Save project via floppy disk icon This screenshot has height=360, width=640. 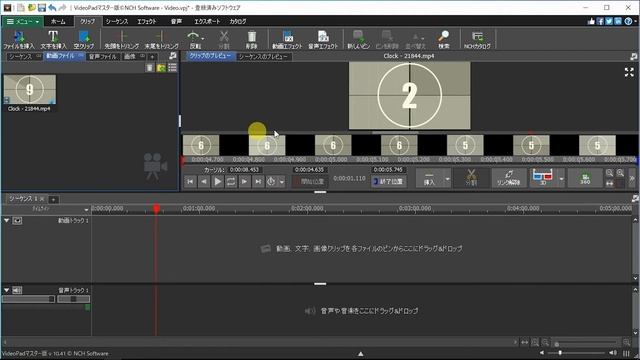(x=42, y=7)
